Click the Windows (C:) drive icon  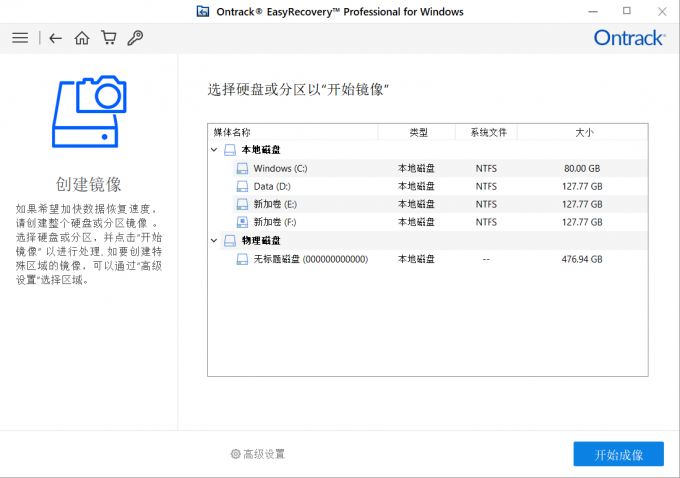coord(242,168)
